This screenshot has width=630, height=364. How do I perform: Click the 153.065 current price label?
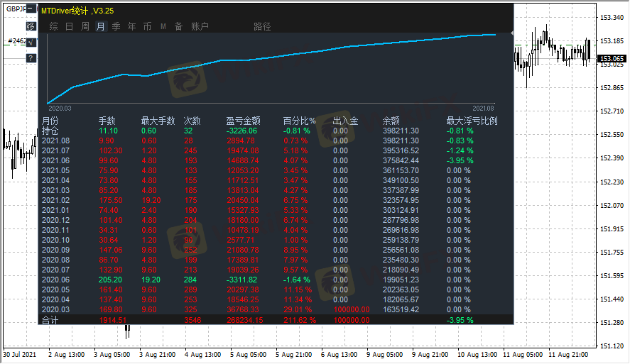pos(612,60)
